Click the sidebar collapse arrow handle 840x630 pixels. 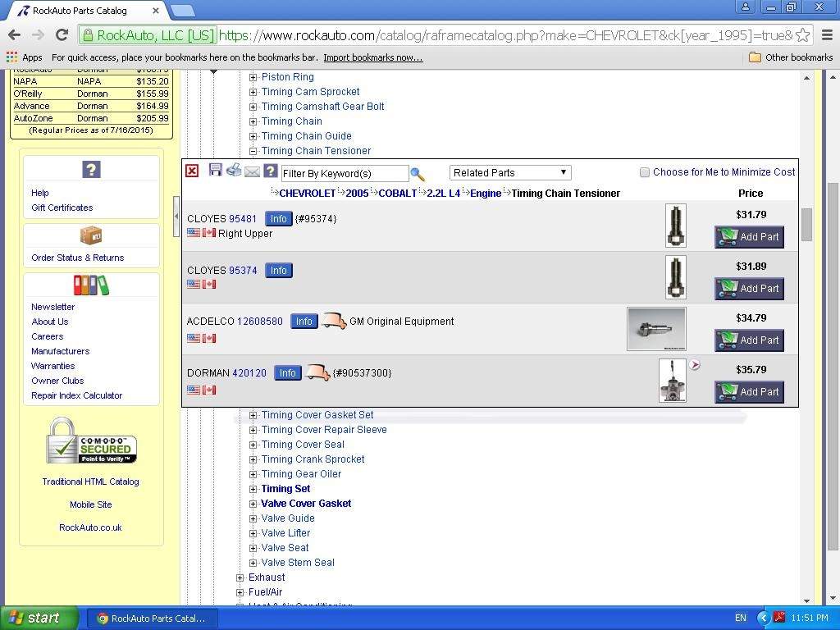(x=176, y=217)
